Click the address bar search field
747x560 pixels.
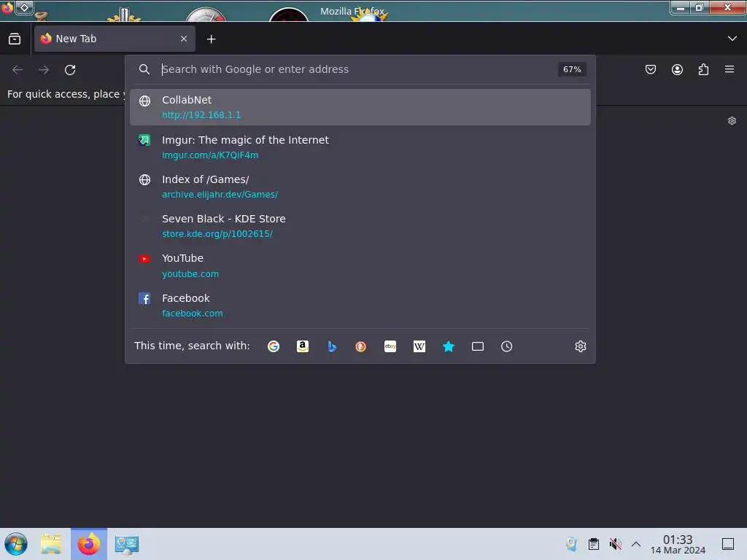point(357,69)
